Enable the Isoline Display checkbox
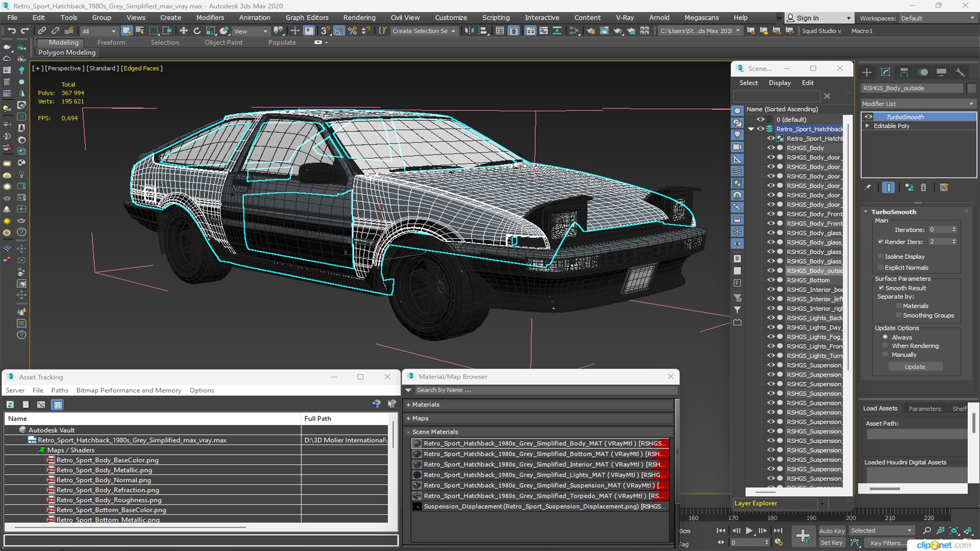980x551 pixels. tap(881, 257)
